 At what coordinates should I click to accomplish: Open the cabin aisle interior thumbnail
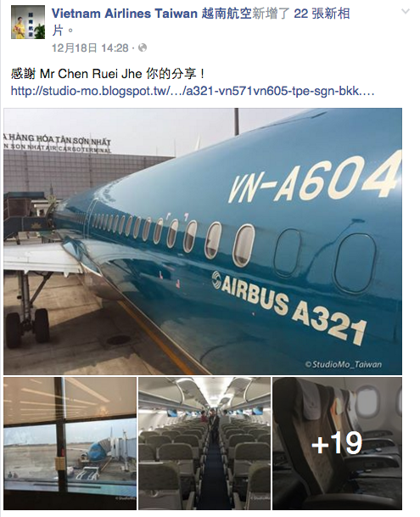204,443
